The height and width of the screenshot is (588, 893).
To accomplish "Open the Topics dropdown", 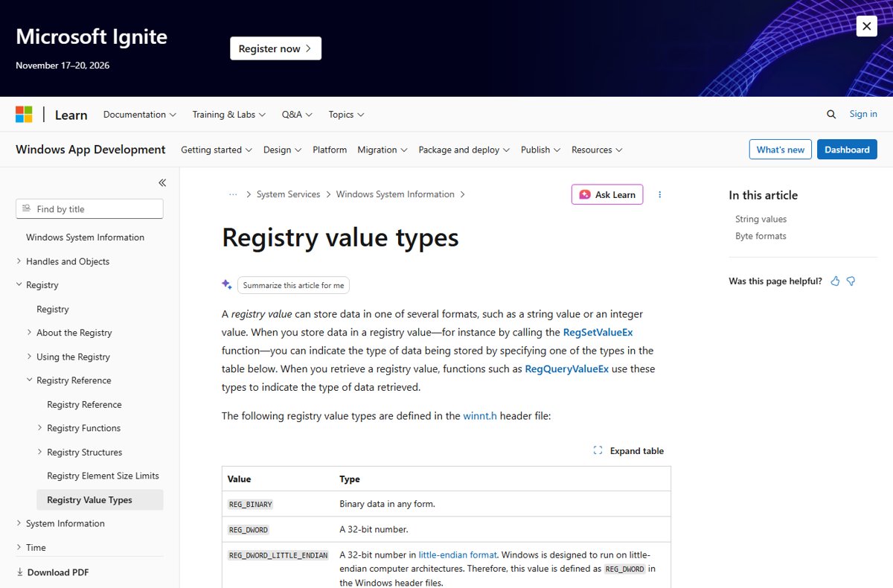I will click(x=346, y=115).
